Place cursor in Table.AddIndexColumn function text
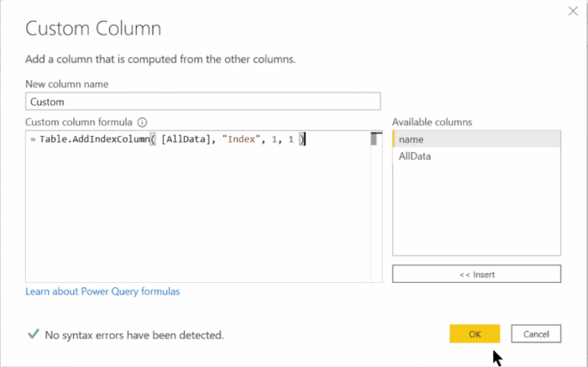This screenshot has width=588, height=367. [94, 139]
